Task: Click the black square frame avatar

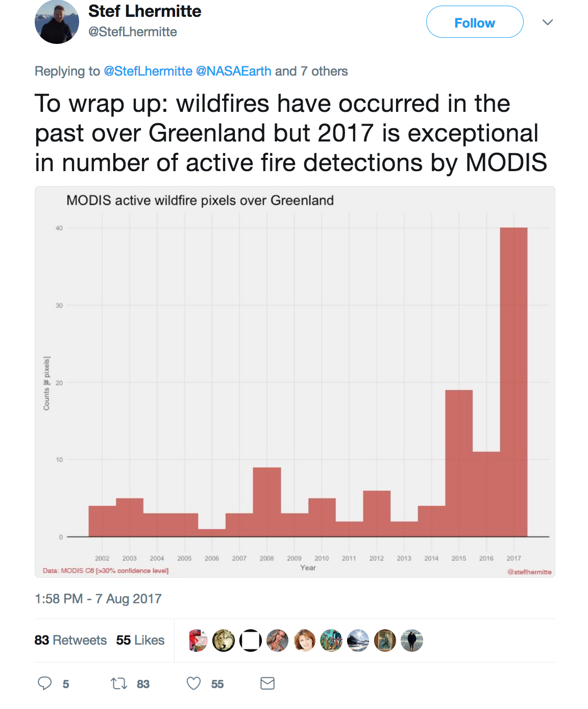Action: (251, 641)
